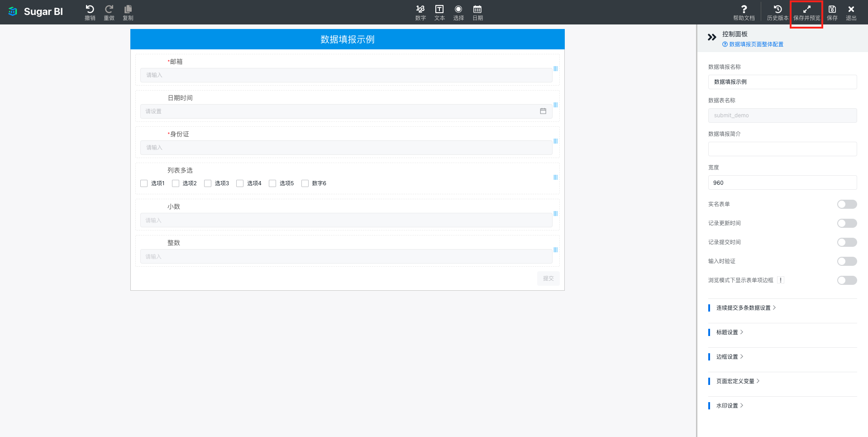Click the 数据表名称 submit_demo field
The image size is (868, 437).
pos(782,115)
